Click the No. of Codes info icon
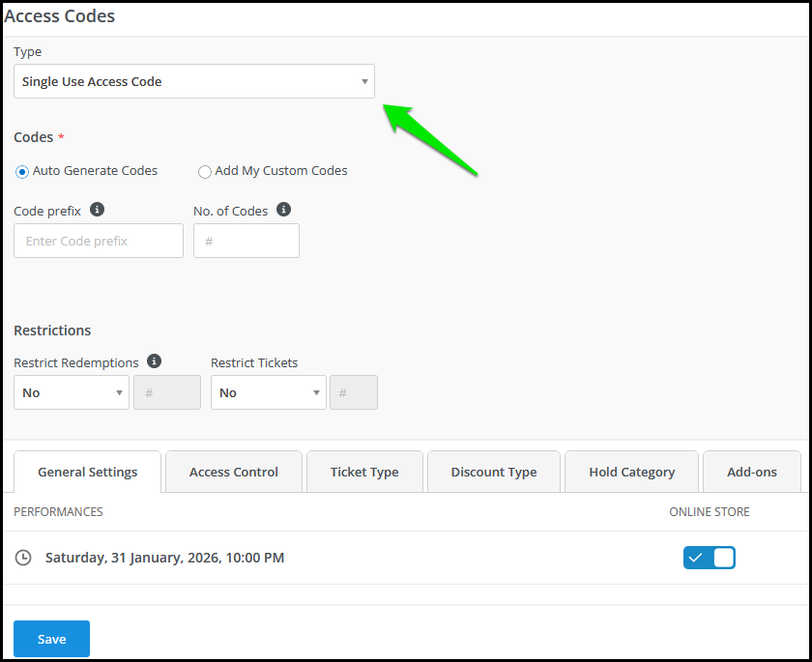 pos(283,210)
